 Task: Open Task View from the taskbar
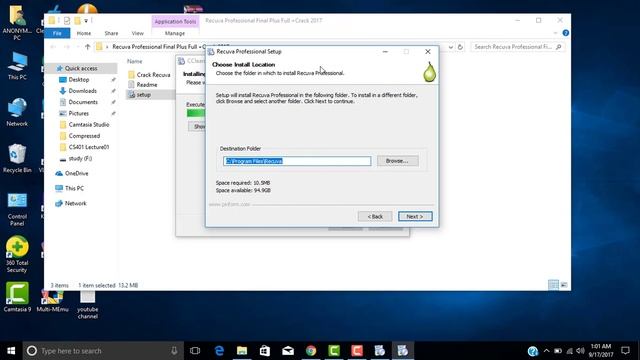click(x=195, y=351)
